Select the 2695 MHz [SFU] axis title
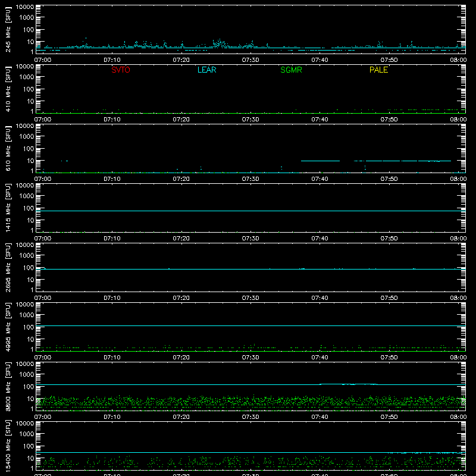The height and width of the screenshot is (476, 476). 8,267
